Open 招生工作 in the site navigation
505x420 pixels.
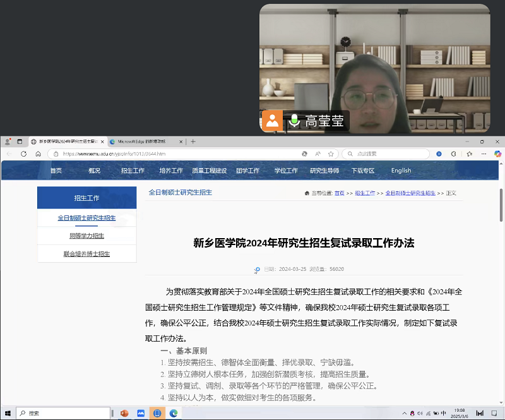tap(133, 171)
